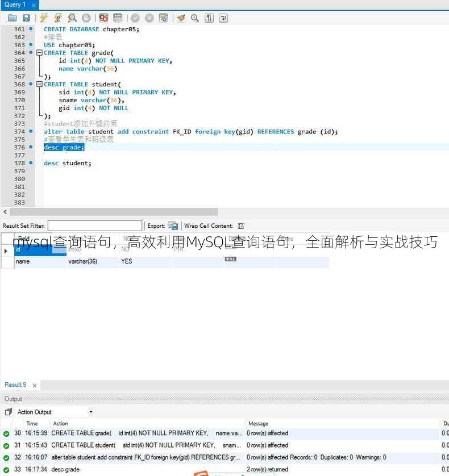Viewport: 449px width, 476px height.
Task: Click the green status icon of output row 32
Action: 6,458
